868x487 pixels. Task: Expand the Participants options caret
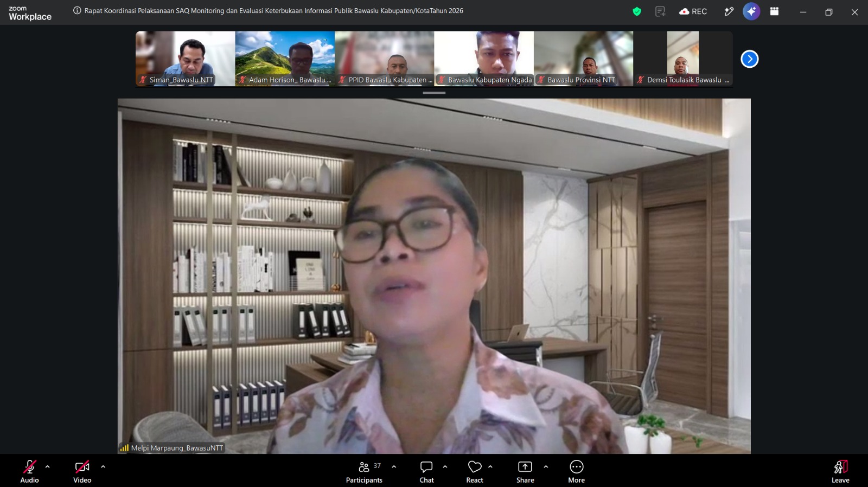(x=394, y=466)
